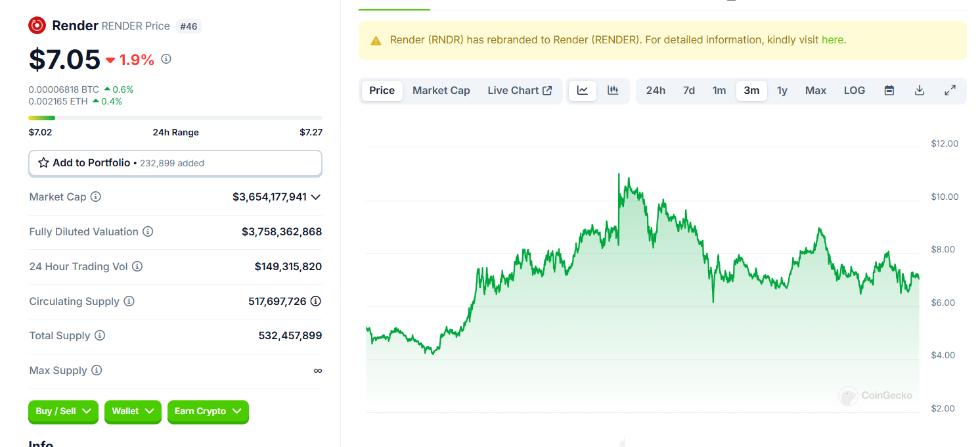Click the $7.05 price value

64,59
